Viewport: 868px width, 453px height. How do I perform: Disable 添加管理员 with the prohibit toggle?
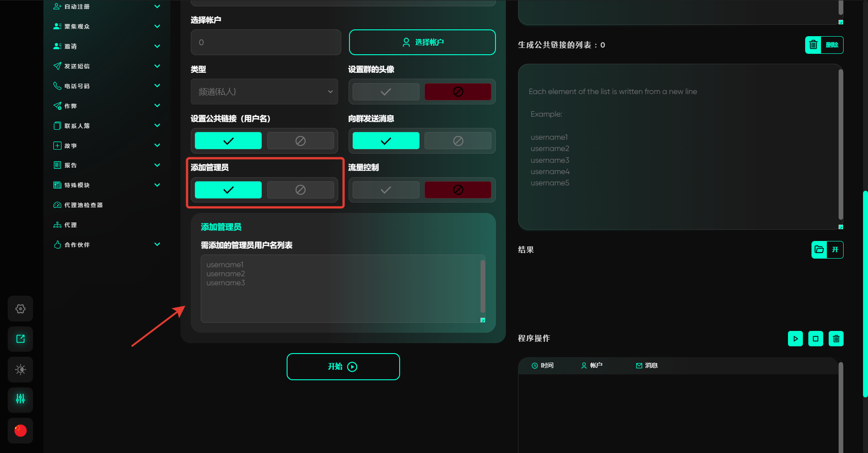(300, 190)
